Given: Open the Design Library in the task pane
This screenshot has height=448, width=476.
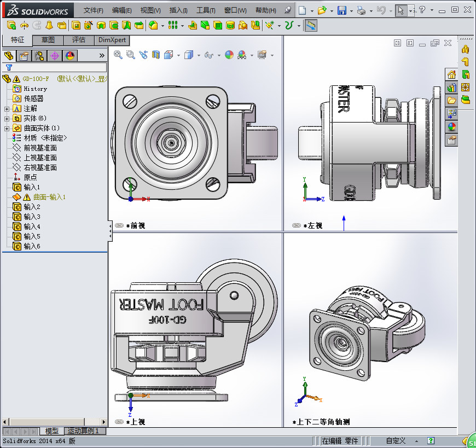Looking at the screenshot, I should click(x=452, y=88).
